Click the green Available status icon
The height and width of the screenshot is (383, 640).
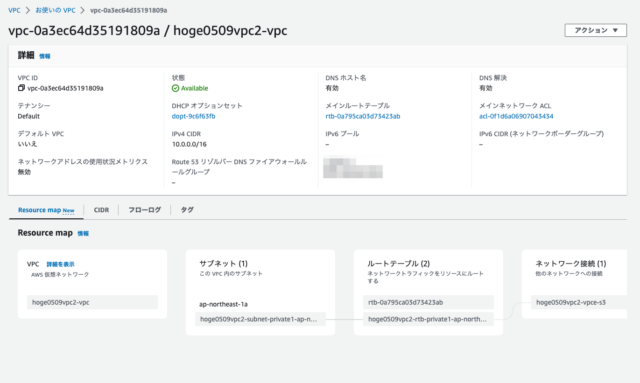click(175, 88)
